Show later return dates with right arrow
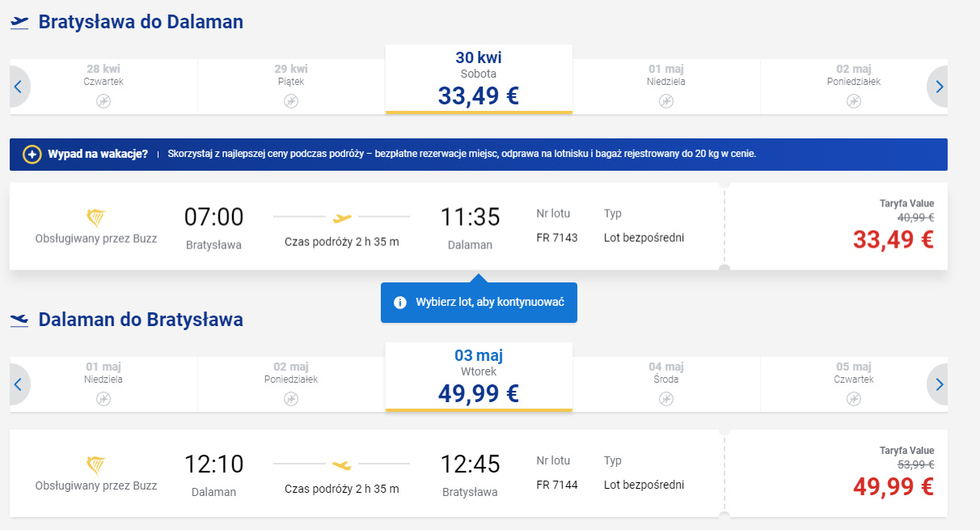The width and height of the screenshot is (980, 530). tap(938, 384)
